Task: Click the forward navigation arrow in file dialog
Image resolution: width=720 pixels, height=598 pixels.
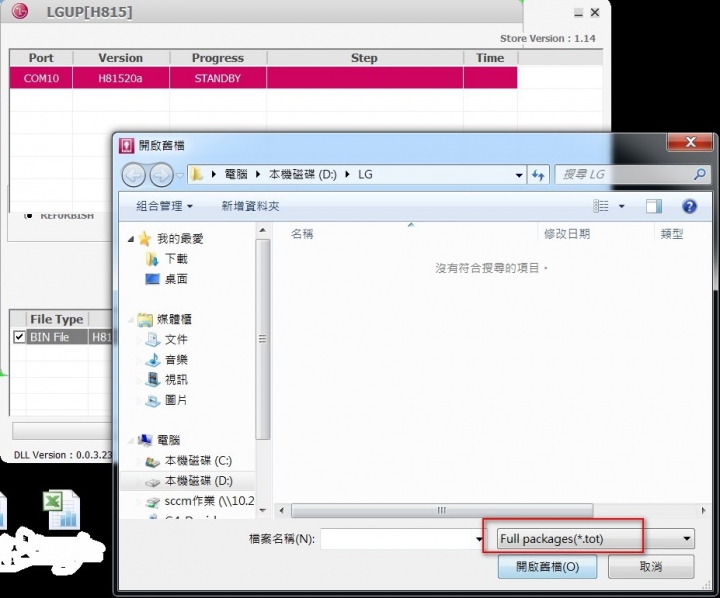Action: pos(161,175)
